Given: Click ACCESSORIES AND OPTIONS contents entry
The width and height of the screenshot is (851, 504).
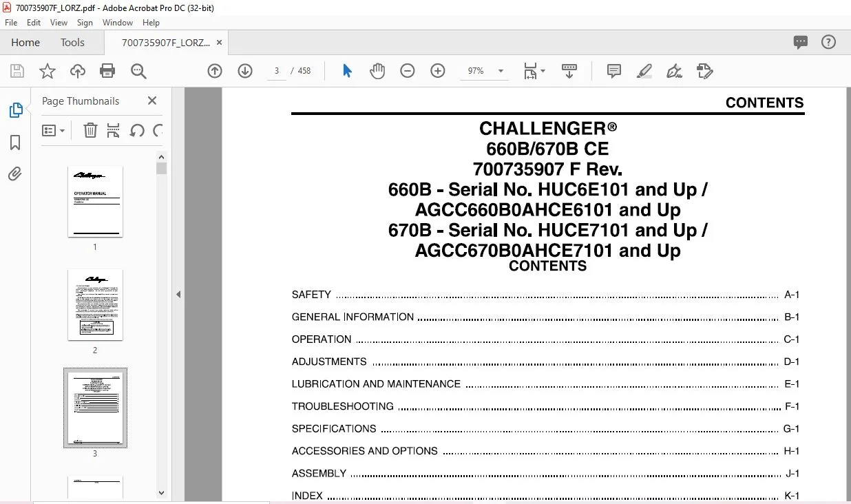Looking at the screenshot, I should [x=545, y=451].
